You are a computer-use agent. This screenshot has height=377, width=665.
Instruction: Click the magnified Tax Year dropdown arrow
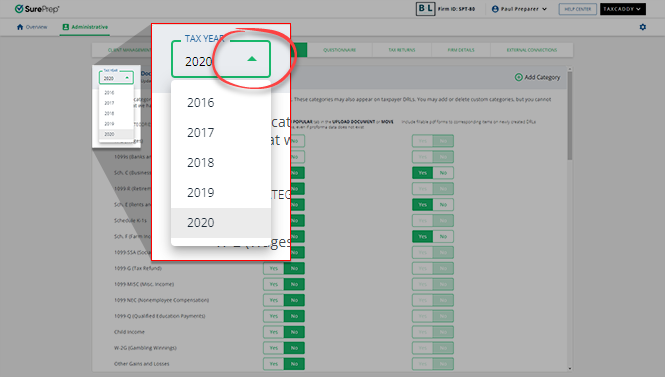[252, 59]
